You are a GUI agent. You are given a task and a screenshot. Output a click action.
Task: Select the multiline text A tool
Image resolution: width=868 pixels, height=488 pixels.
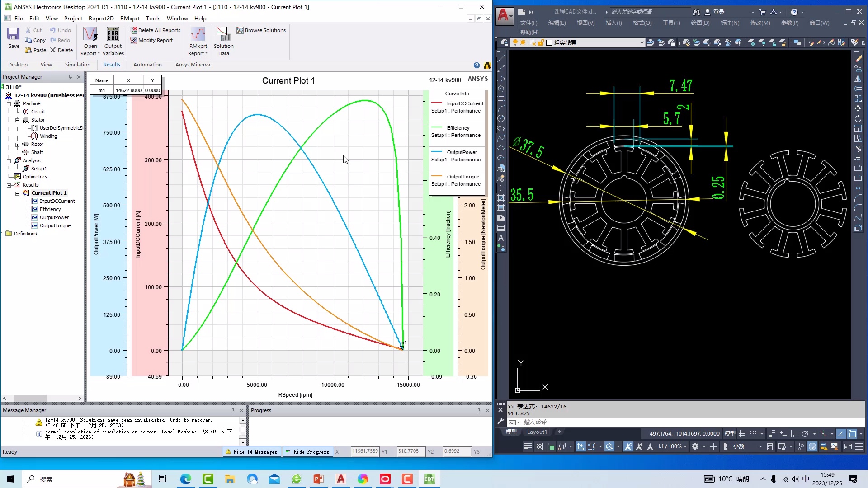(x=501, y=238)
